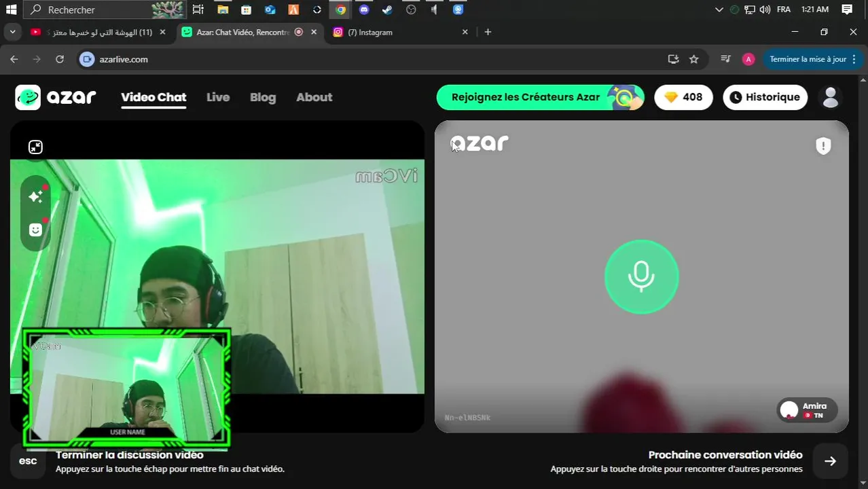Viewport: 868px width, 489px height.
Task: Click the 1:21 AM clock
Action: pyautogui.click(x=815, y=10)
